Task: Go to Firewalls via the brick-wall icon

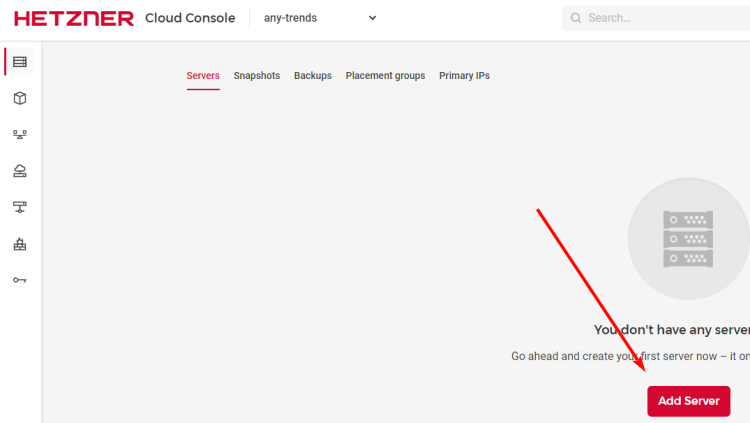Action: pyautogui.click(x=20, y=244)
